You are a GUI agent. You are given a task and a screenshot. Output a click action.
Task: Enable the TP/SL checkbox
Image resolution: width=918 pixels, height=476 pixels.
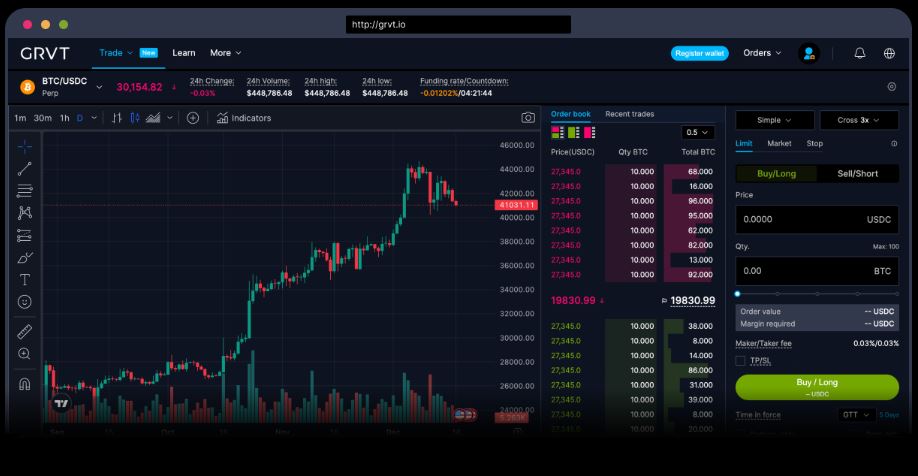coord(740,361)
